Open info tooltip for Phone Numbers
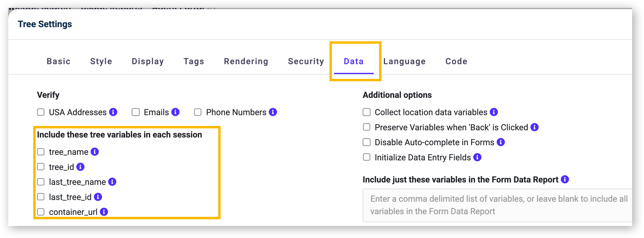 (273, 112)
